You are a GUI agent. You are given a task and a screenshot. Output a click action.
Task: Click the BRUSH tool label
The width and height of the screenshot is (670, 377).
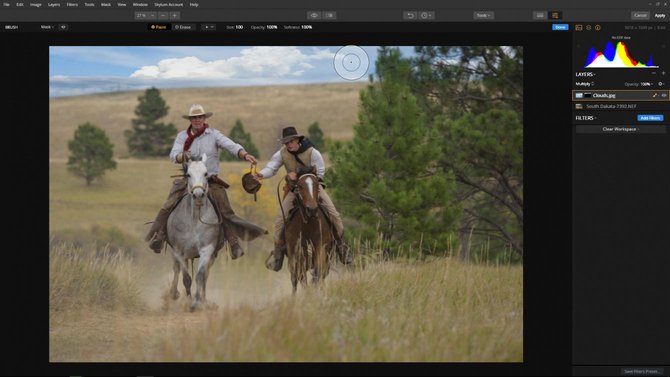[x=12, y=27]
